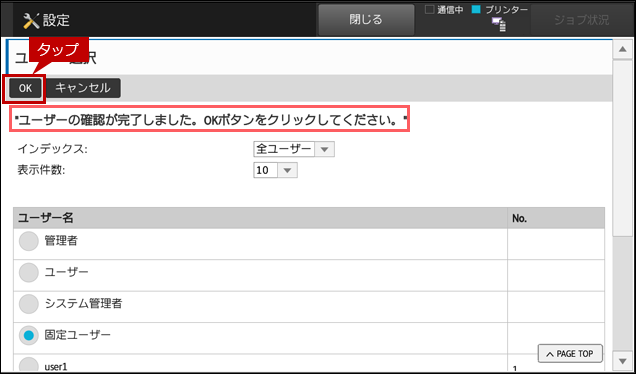636x374 pixels.
Task: Click the 設定 wrench settings icon
Action: tap(31, 20)
